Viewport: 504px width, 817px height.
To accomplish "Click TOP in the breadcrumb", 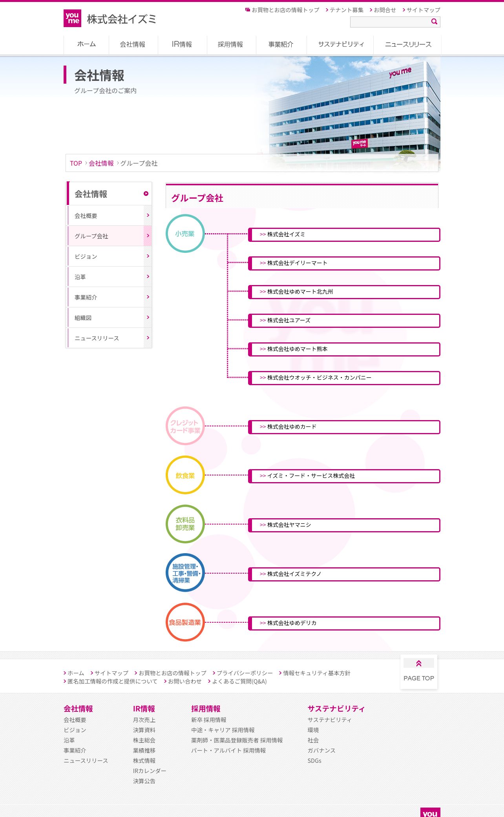I will tap(76, 163).
